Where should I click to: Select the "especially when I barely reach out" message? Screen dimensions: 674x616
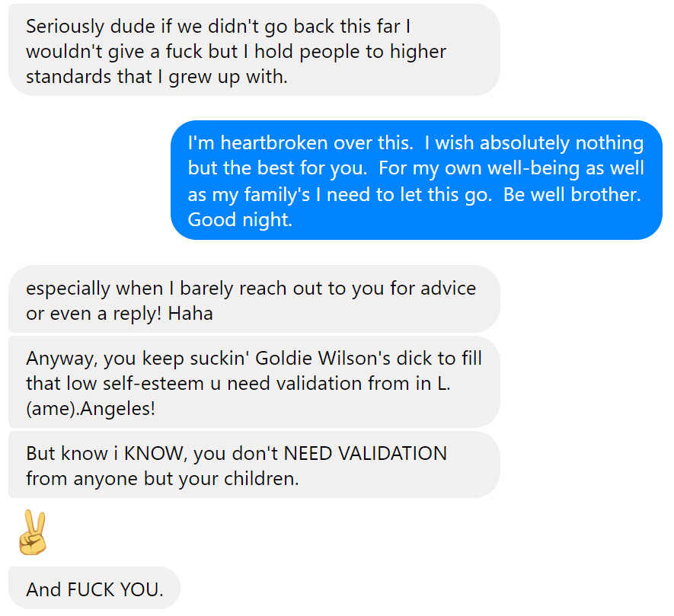pos(254,299)
